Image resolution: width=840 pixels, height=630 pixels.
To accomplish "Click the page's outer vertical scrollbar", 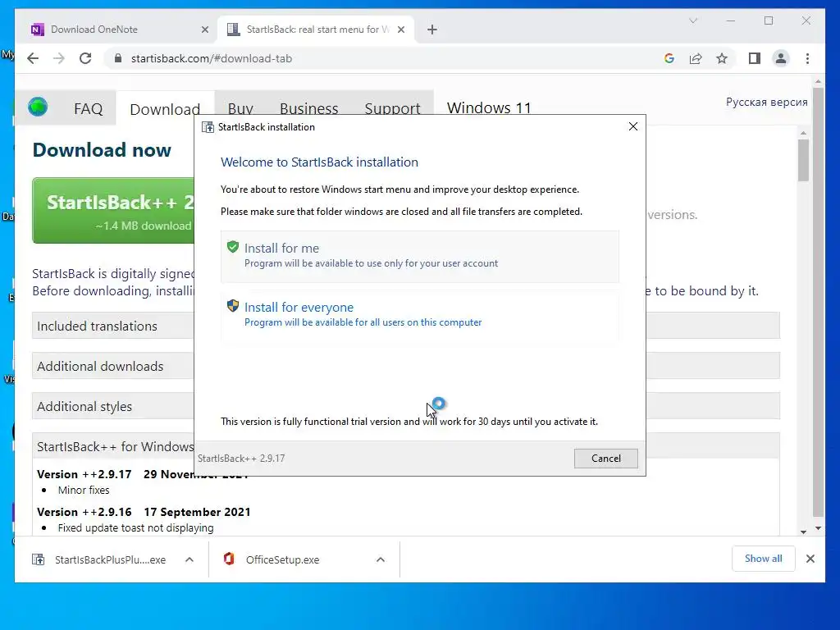I will (818, 300).
